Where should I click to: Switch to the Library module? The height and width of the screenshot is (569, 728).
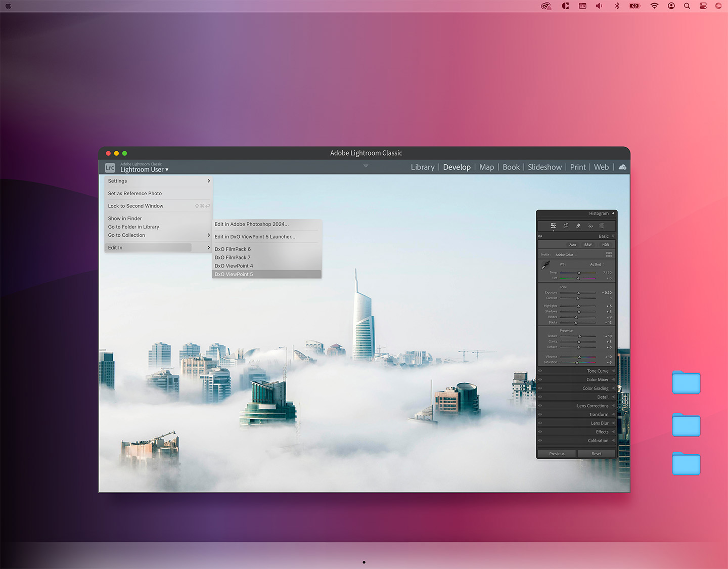[422, 167]
